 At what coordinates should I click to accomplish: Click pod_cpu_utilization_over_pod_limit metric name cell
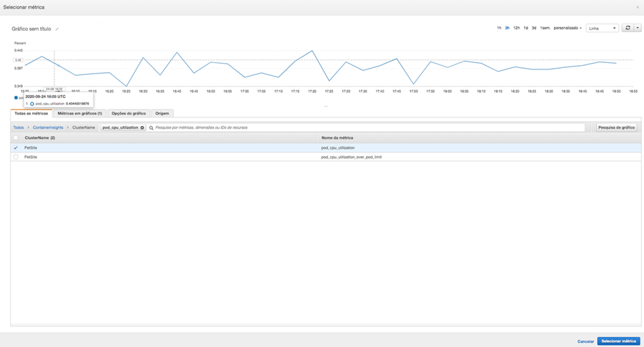351,157
